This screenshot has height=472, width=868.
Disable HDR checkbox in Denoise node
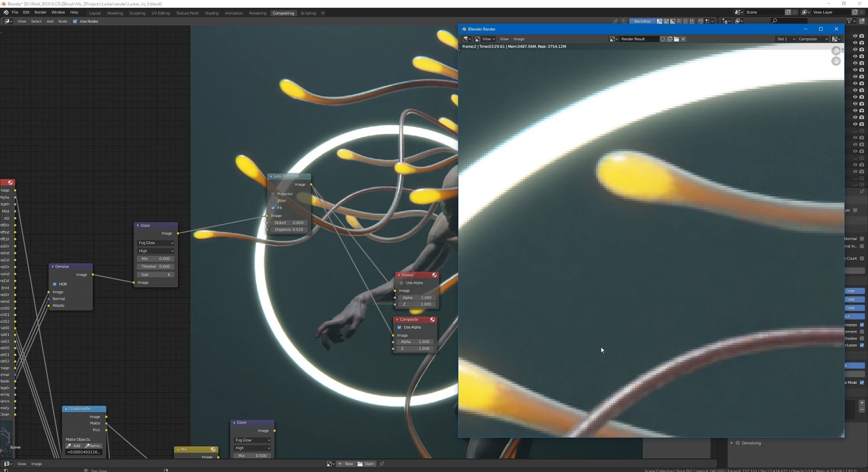pyautogui.click(x=55, y=284)
